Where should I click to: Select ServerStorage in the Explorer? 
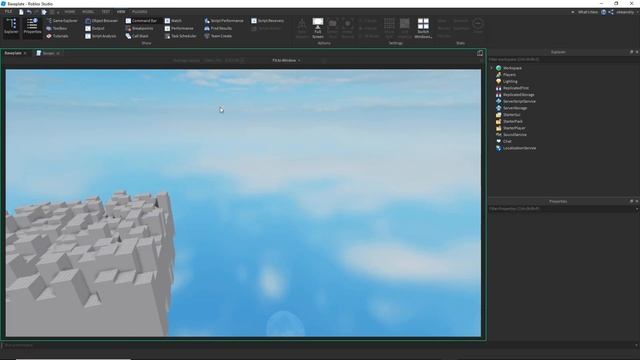(x=515, y=108)
